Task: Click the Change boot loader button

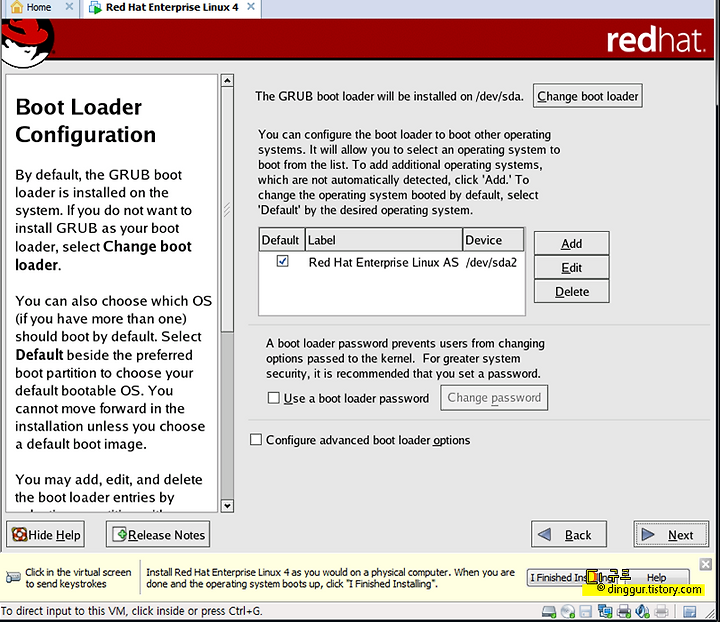Action: (x=587, y=96)
